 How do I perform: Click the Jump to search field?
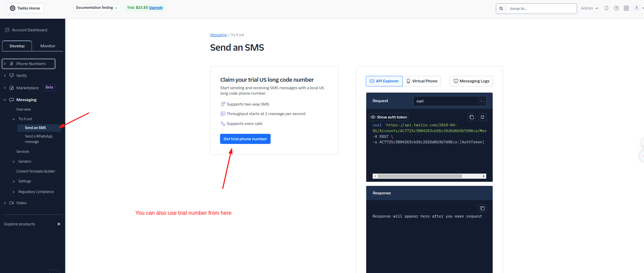click(541, 9)
